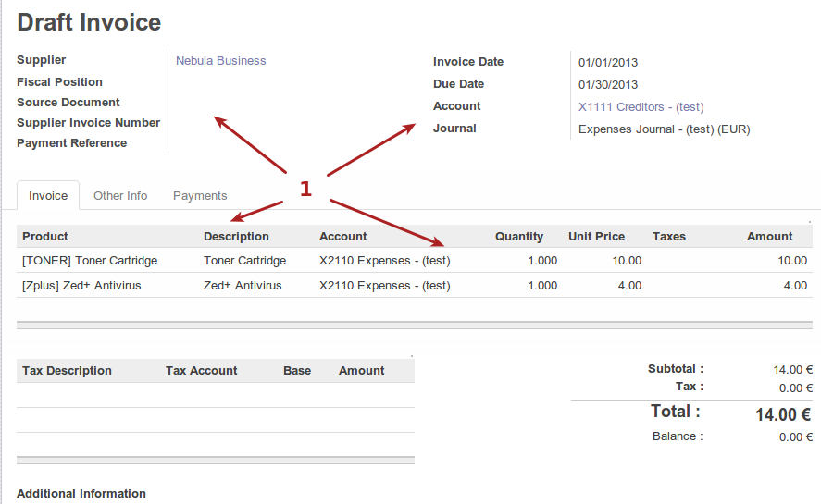Select the Invoice tab
This screenshot has width=821, height=504.
point(48,196)
